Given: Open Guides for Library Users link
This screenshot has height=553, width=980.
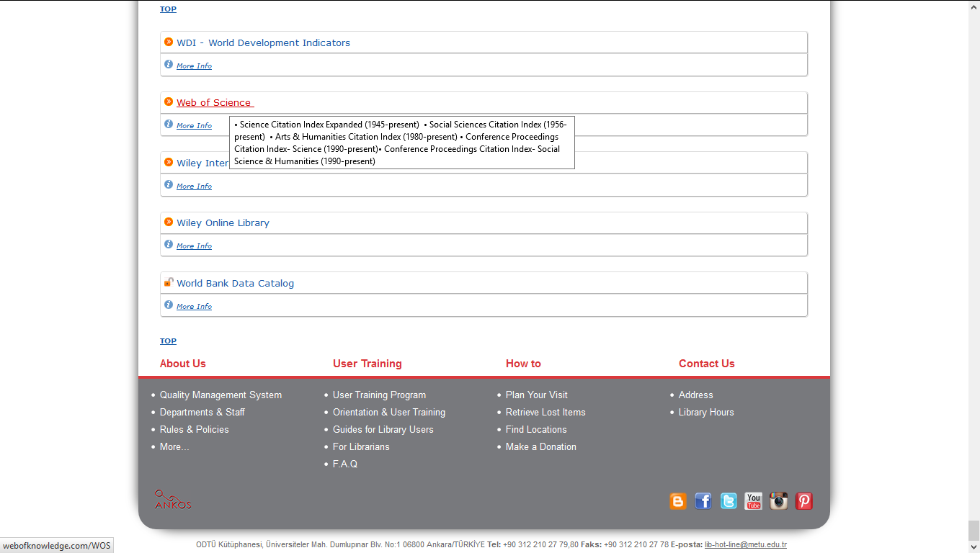Looking at the screenshot, I should tap(383, 430).
